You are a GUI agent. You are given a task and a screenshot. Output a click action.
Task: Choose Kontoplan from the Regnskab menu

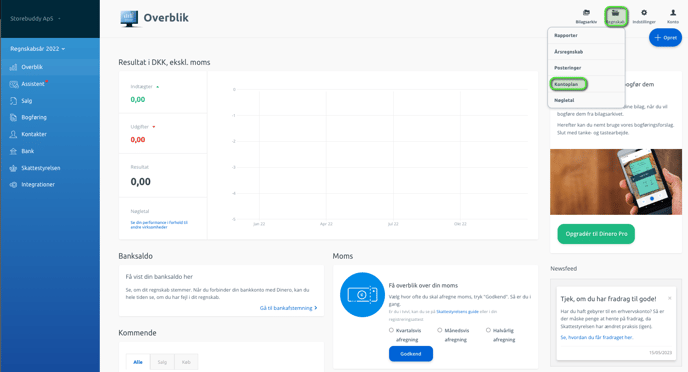coord(568,84)
